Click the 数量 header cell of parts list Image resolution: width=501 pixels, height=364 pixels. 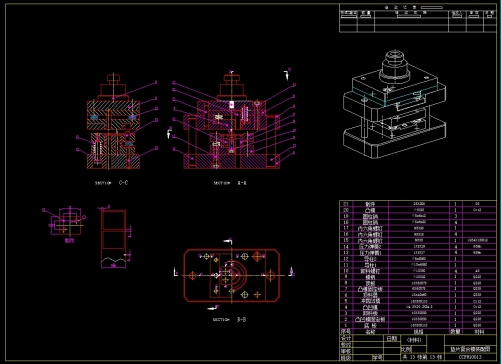point(455,331)
